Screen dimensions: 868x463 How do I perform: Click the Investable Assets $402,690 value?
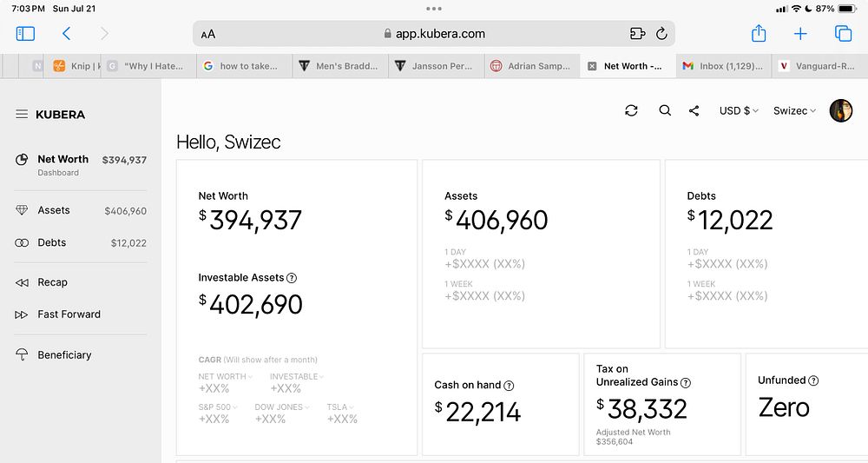[x=251, y=305]
